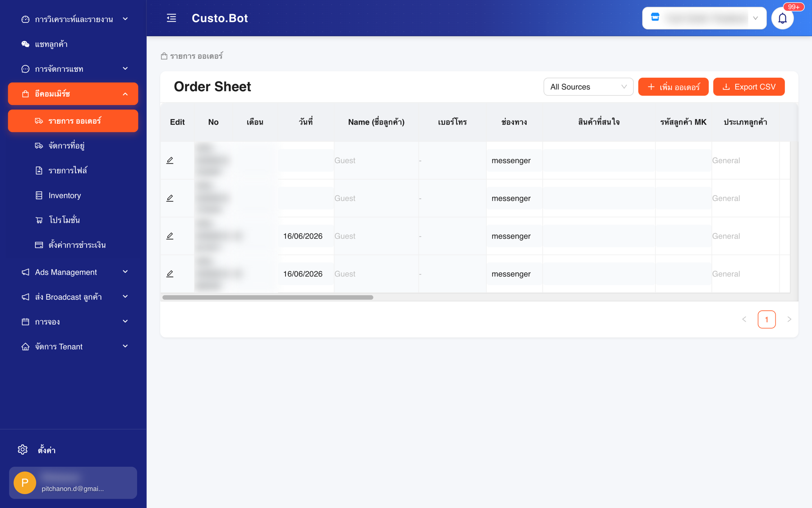
Task: Click the เบอร์โทร column header
Action: pos(452,122)
